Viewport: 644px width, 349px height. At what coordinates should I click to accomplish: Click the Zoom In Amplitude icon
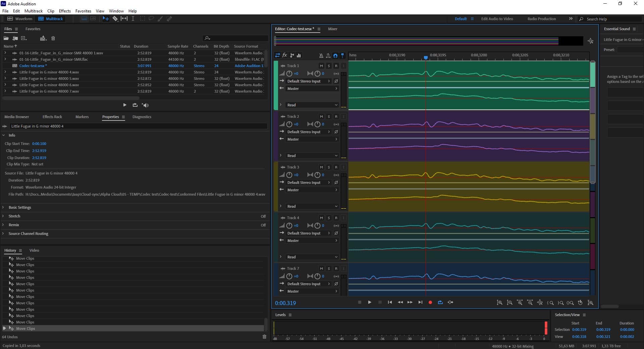point(499,303)
